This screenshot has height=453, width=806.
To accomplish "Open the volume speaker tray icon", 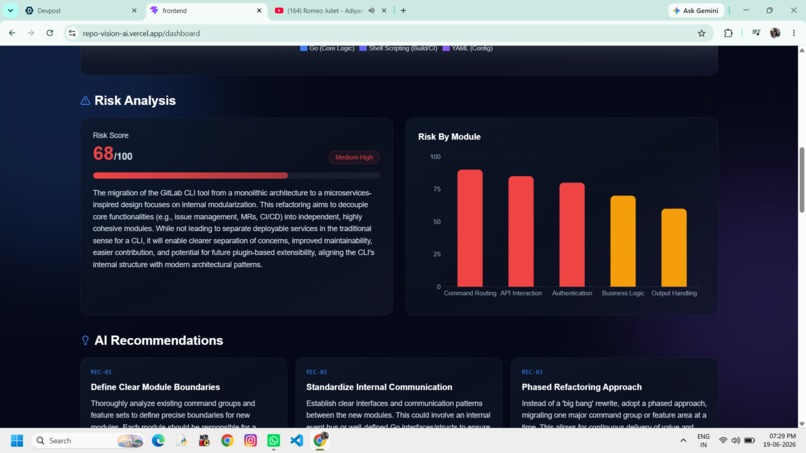I will coord(736,441).
